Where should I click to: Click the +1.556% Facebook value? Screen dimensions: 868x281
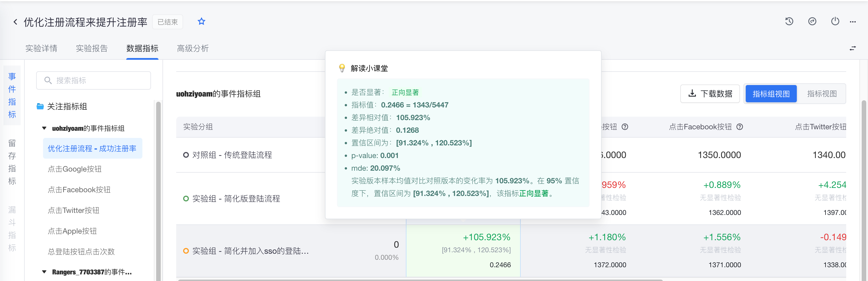722,237
